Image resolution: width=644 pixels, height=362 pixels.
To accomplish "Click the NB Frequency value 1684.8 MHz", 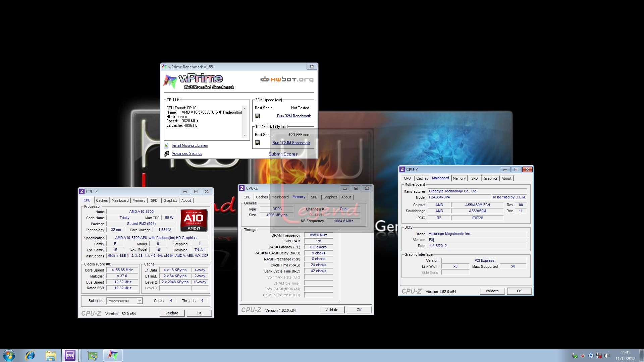I will coord(343,221).
